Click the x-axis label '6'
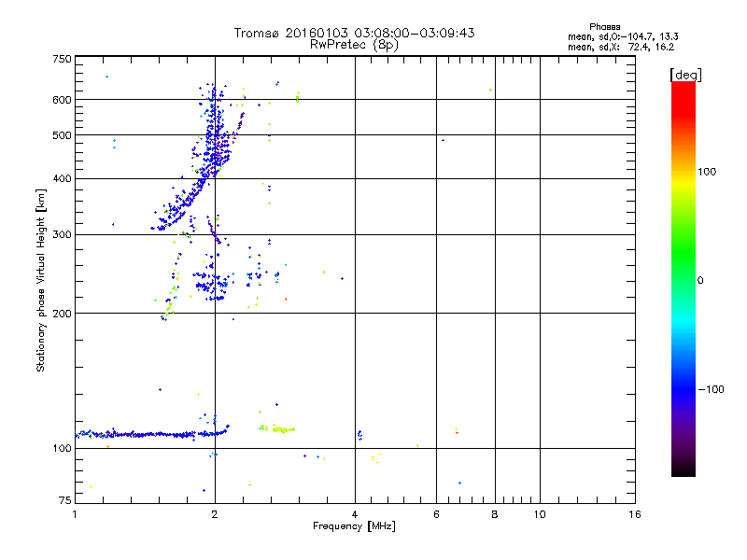Viewport: 747px width, 560px height. (436, 514)
